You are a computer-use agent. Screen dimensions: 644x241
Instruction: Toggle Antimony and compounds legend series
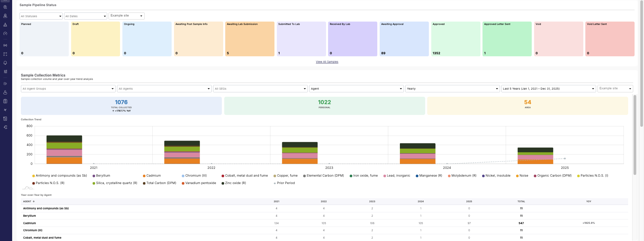60,176
